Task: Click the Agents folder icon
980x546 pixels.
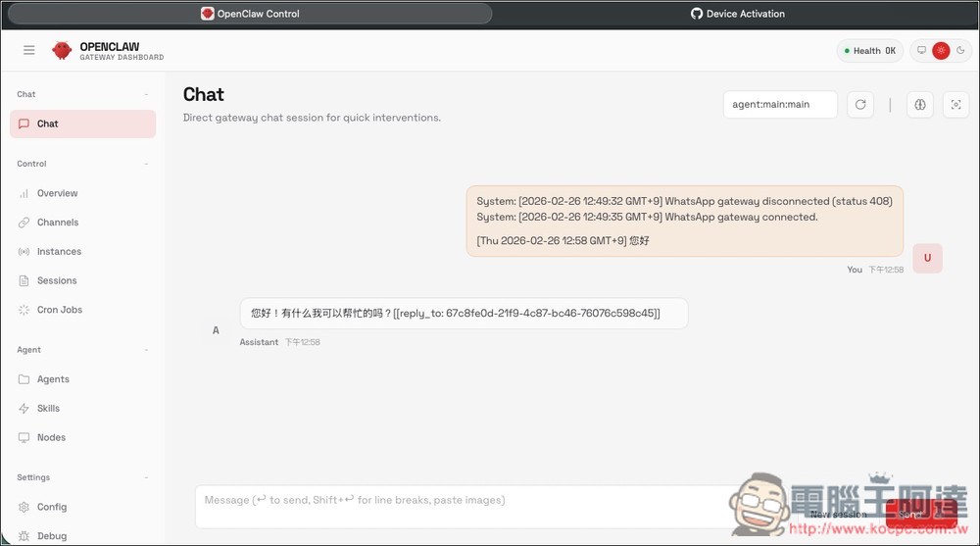Action: tap(24, 379)
